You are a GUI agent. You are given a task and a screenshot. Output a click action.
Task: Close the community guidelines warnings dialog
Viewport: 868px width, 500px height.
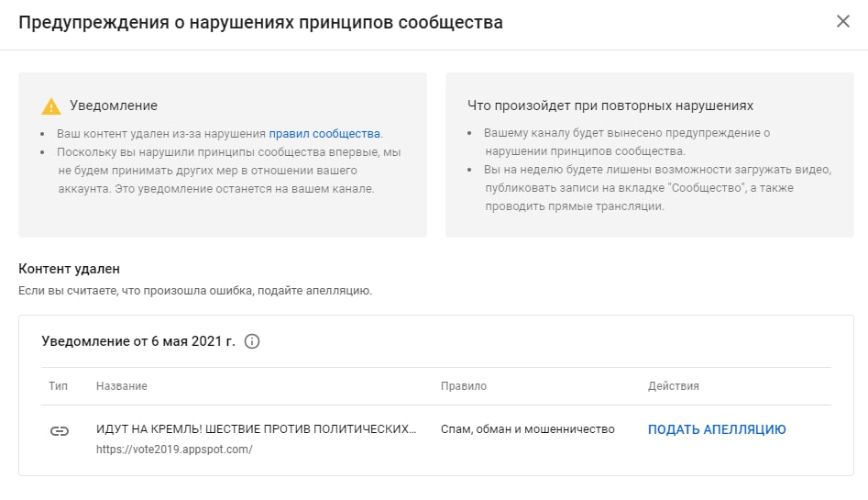pyautogui.click(x=842, y=22)
